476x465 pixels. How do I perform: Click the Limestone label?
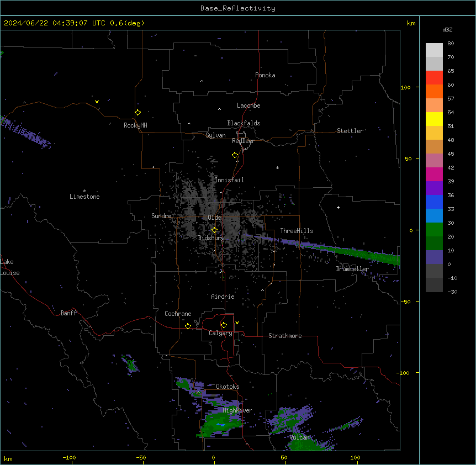(x=84, y=197)
